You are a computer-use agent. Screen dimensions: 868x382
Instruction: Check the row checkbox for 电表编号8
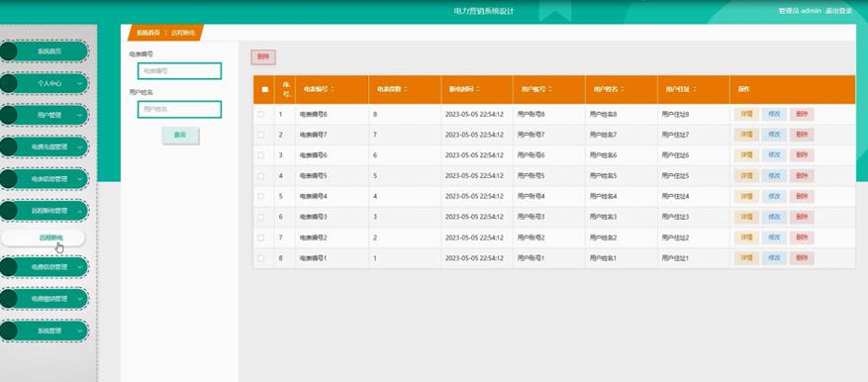(260, 115)
